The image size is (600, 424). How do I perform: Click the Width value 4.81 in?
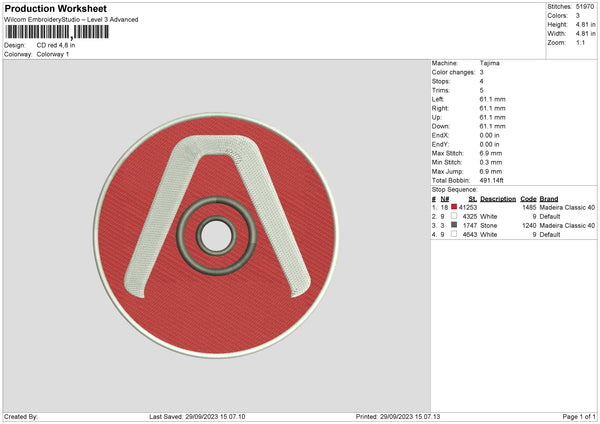tap(585, 34)
